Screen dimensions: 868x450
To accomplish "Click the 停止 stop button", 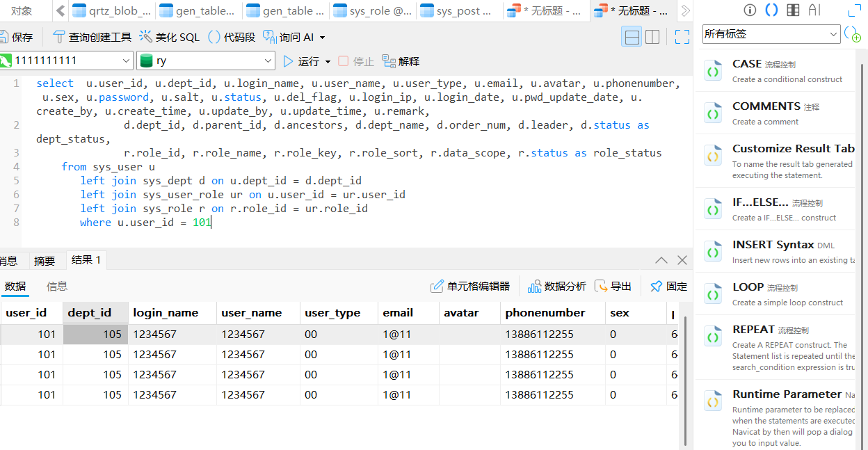I will point(356,61).
